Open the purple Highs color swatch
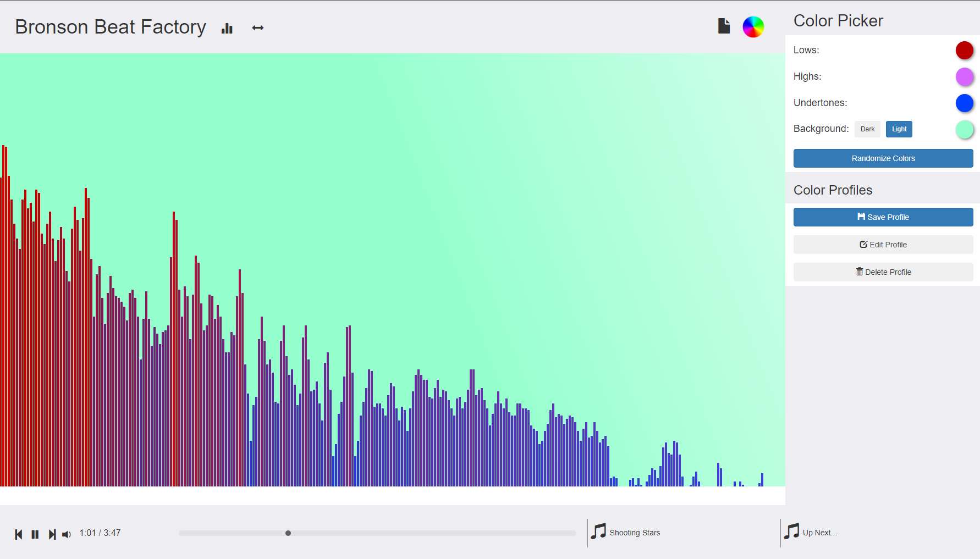Viewport: 980px width, 559px height. click(x=964, y=76)
